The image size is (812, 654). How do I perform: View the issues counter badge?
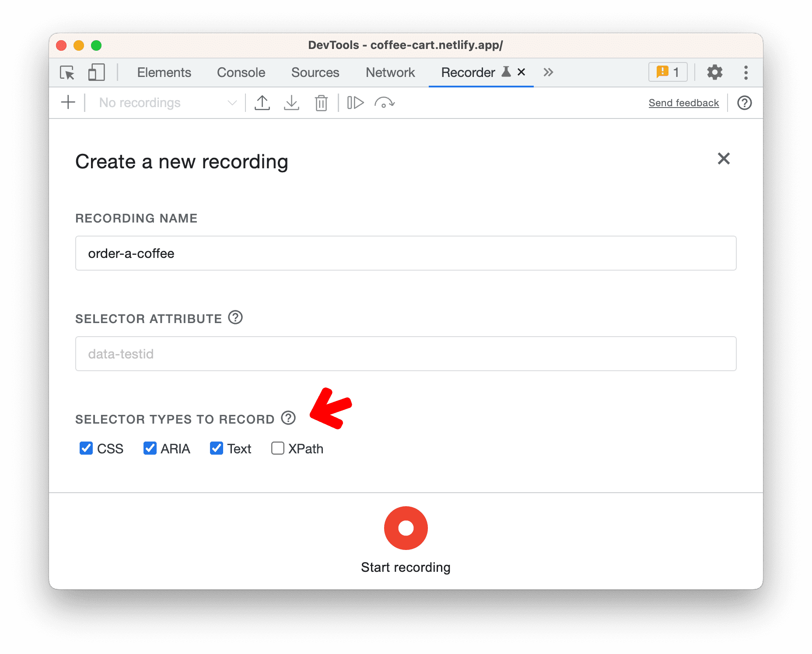(667, 72)
